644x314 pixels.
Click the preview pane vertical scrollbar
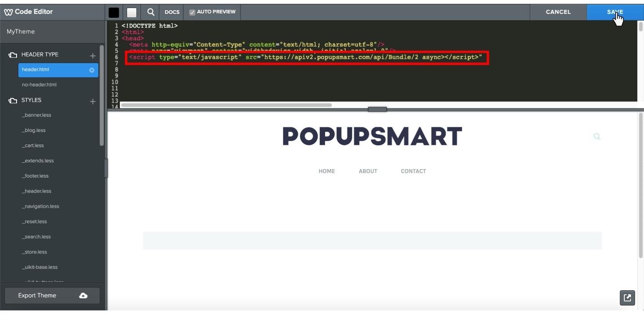click(640, 185)
